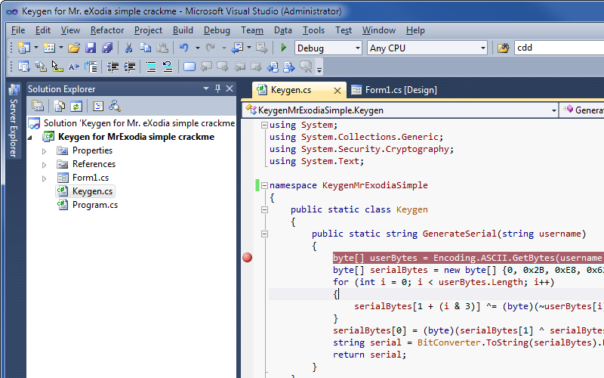Click the Show All Files icon in Solution Explorer
Viewport: 604px width, 378px height.
tap(59, 106)
